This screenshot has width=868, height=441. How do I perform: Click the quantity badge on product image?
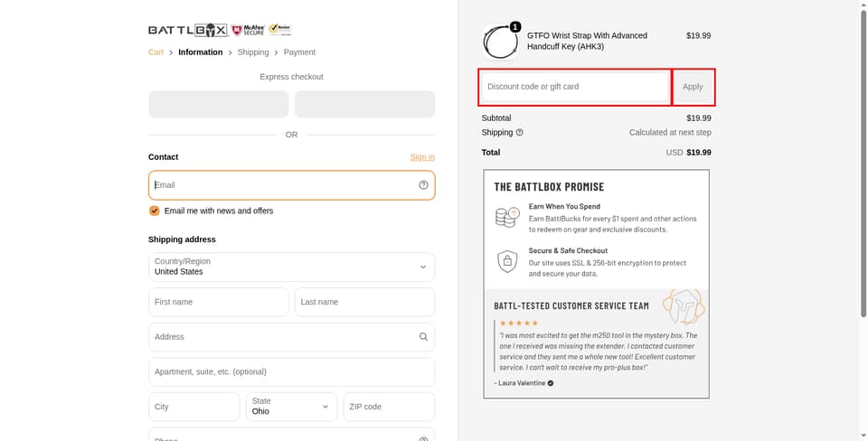click(515, 26)
